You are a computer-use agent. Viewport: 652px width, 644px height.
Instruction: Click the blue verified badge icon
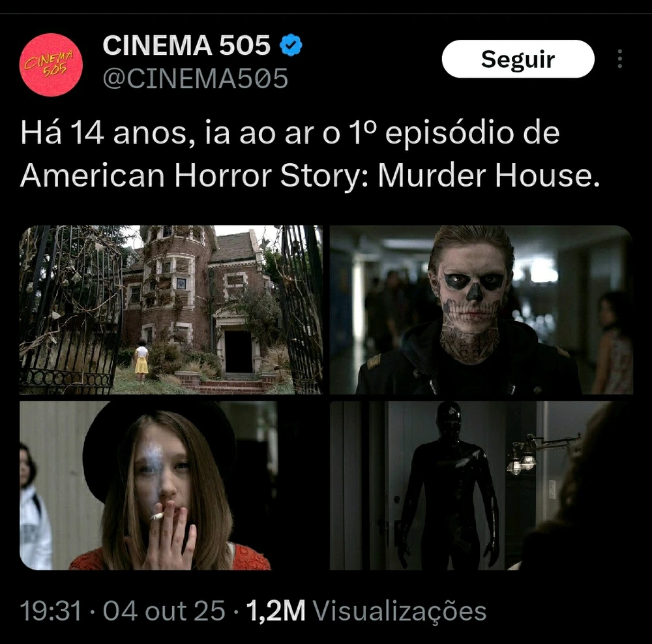coord(291,45)
